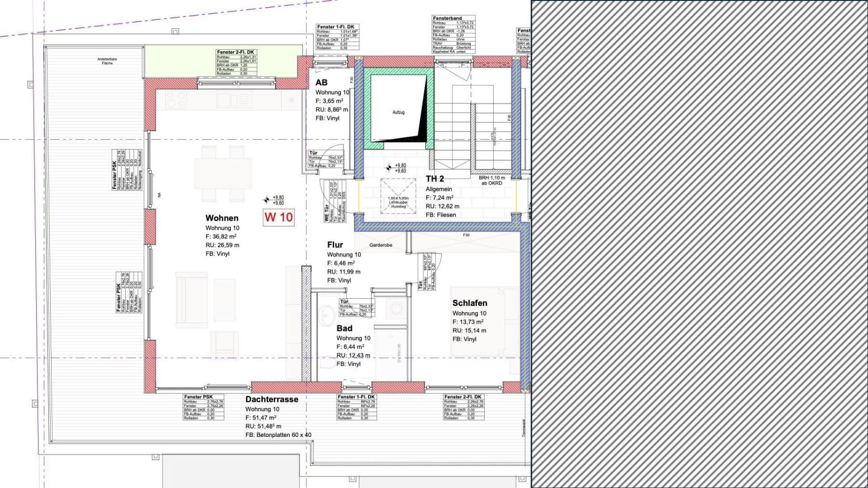This screenshot has width=868, height=488.
Task: Click the "TH 2" stairwell heading
Action: pyautogui.click(x=434, y=179)
